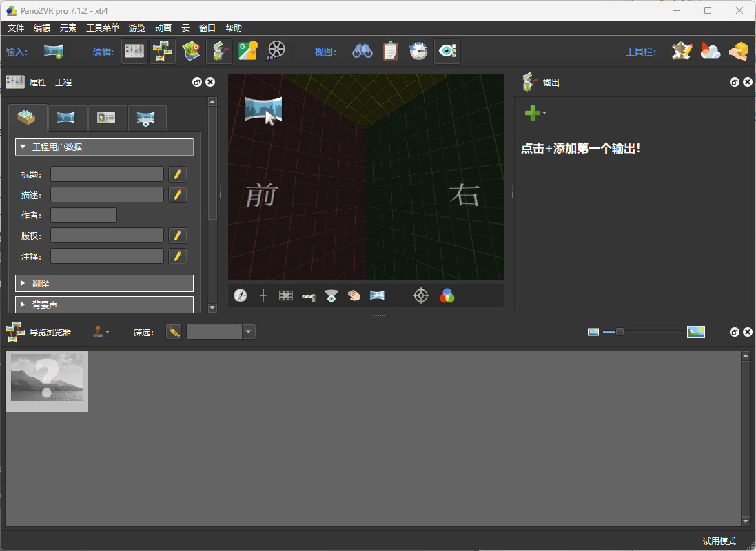Open the 窗口 menu
The width and height of the screenshot is (756, 551).
pos(207,28)
